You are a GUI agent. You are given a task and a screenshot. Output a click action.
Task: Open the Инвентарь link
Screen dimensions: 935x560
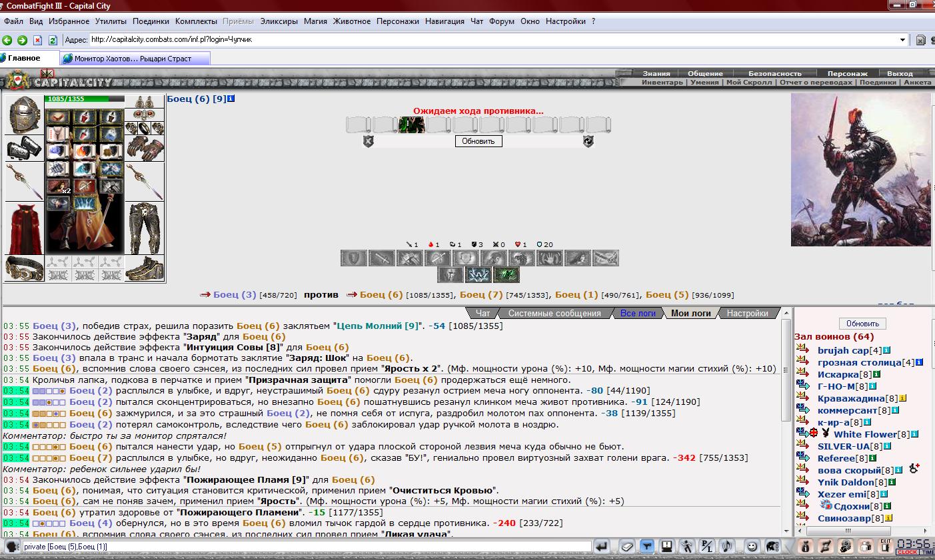[662, 83]
